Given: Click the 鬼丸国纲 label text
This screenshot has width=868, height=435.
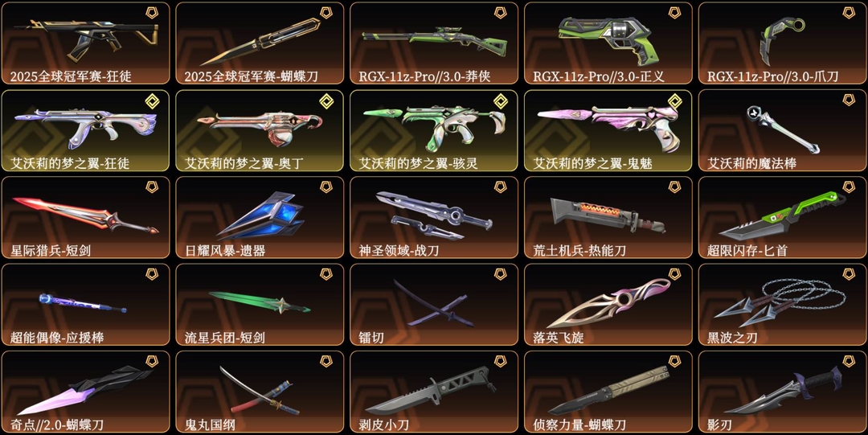Looking at the screenshot, I should click(210, 425).
